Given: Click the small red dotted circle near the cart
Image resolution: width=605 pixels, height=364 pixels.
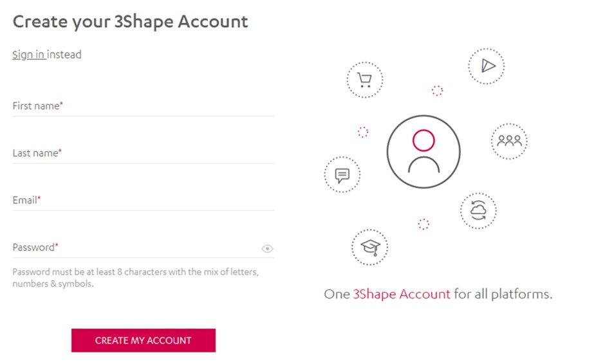Looking at the screenshot, I should click(437, 91).
